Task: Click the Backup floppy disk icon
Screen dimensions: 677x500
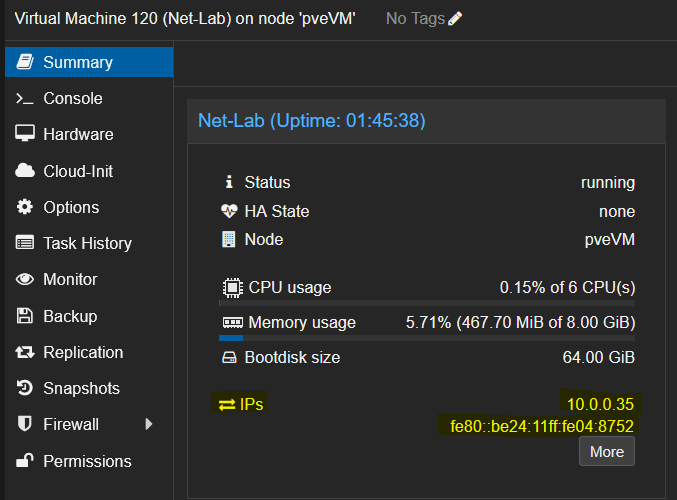Action: point(25,316)
